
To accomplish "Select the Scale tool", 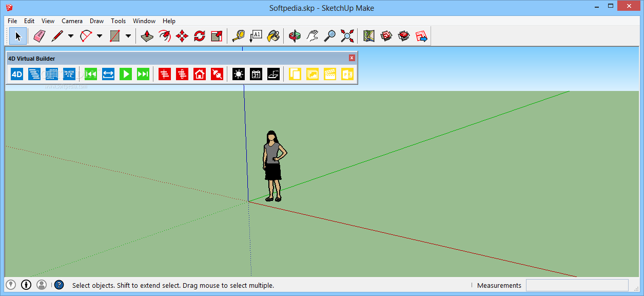I will point(217,36).
